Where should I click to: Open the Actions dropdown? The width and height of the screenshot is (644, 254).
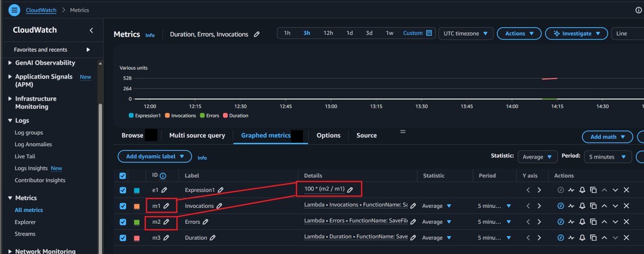tap(519, 33)
